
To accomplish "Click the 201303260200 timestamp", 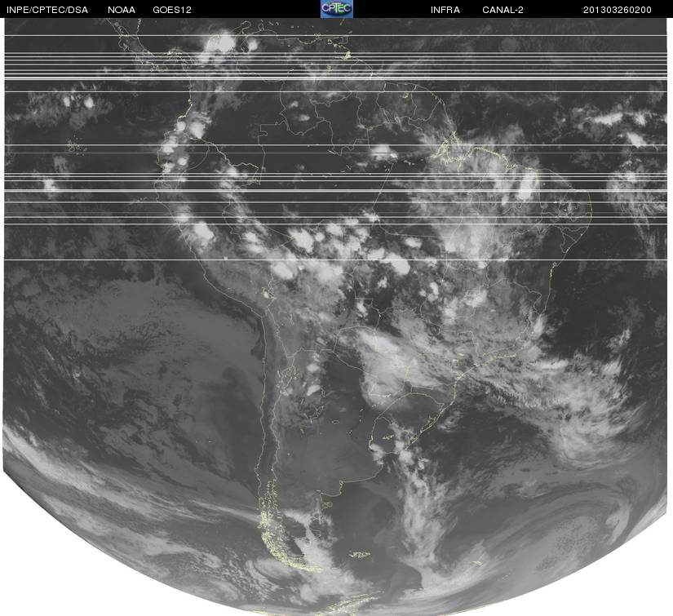I will point(617,10).
